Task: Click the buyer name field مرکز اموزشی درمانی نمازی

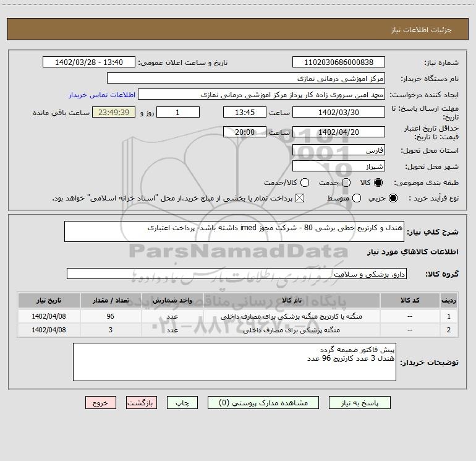Action: 246,79
